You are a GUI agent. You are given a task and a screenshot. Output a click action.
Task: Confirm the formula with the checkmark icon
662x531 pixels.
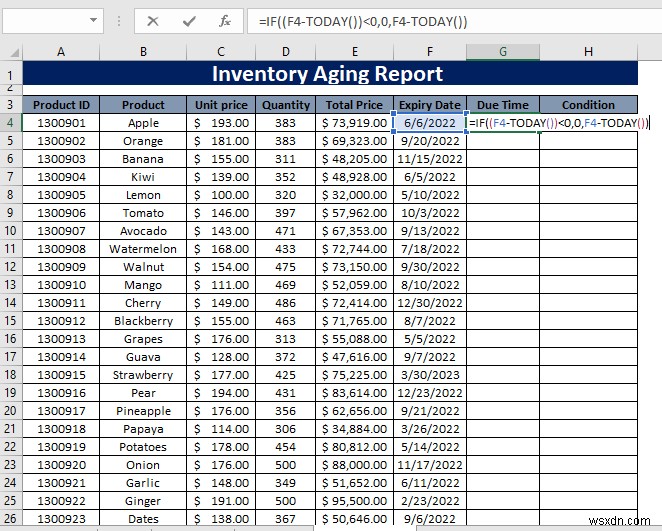(189, 21)
